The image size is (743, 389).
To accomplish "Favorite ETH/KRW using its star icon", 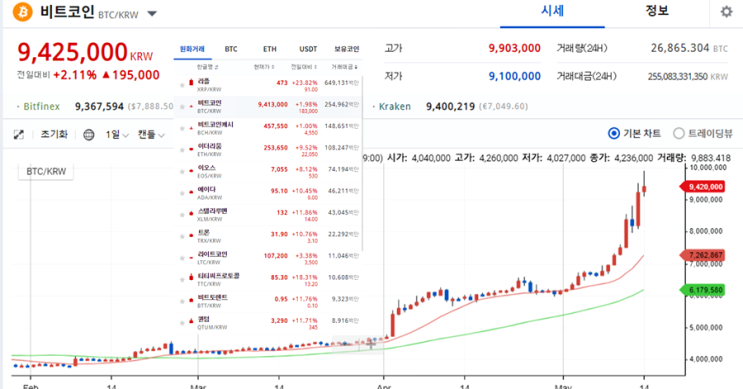I will [x=181, y=150].
